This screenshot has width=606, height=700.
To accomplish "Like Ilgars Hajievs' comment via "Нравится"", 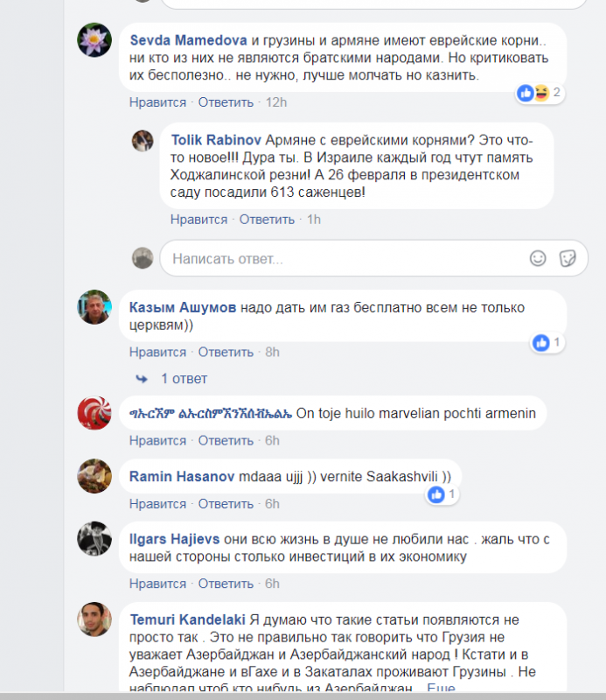I will [157, 584].
